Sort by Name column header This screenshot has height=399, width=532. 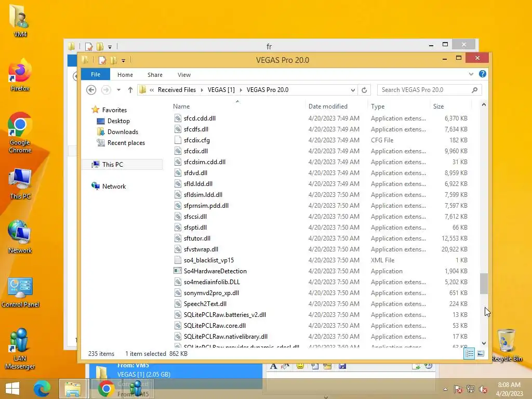[181, 106]
